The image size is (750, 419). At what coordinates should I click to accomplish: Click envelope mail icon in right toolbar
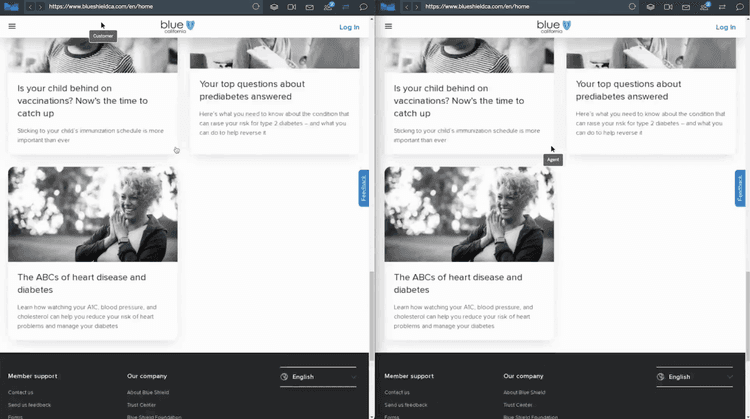pyautogui.click(x=686, y=7)
